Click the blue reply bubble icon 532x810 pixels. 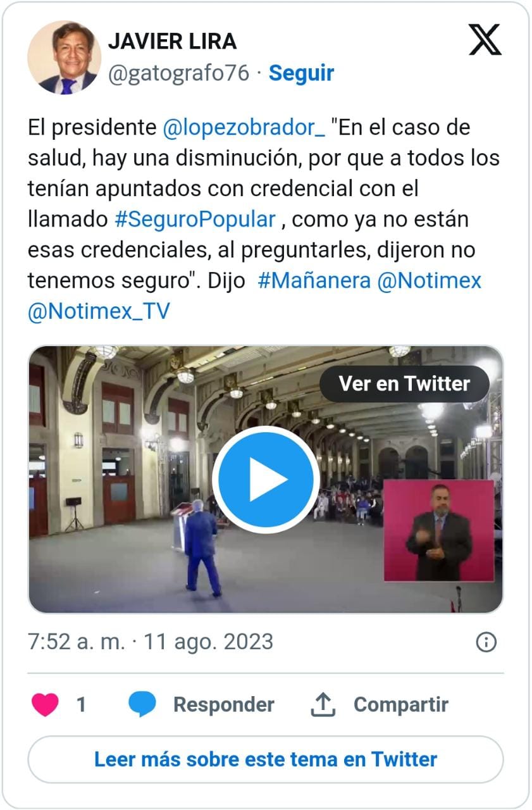142,704
